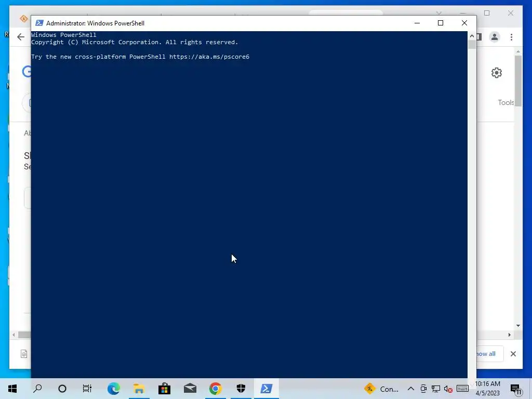Launch Microsoft Edge from the taskbar
Image resolution: width=532 pixels, height=399 pixels.
coord(113,389)
